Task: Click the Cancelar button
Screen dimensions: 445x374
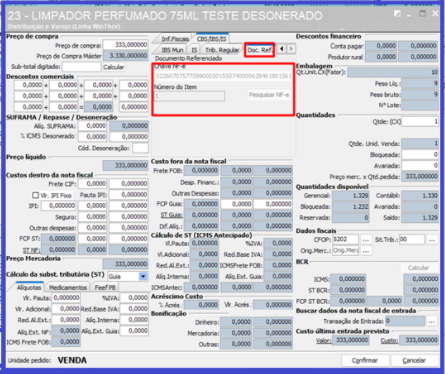Action: click(414, 360)
